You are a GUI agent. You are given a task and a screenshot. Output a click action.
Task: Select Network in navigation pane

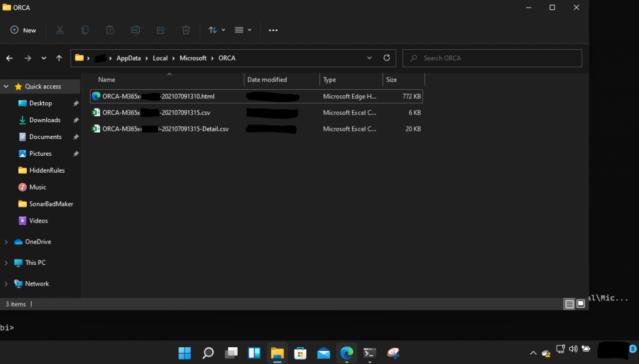click(x=37, y=284)
